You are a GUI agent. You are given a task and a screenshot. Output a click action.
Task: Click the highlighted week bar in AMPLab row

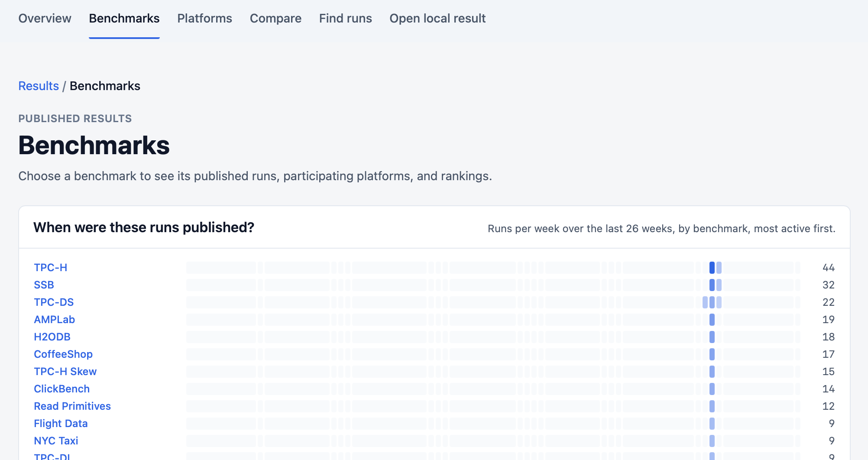[x=712, y=320]
